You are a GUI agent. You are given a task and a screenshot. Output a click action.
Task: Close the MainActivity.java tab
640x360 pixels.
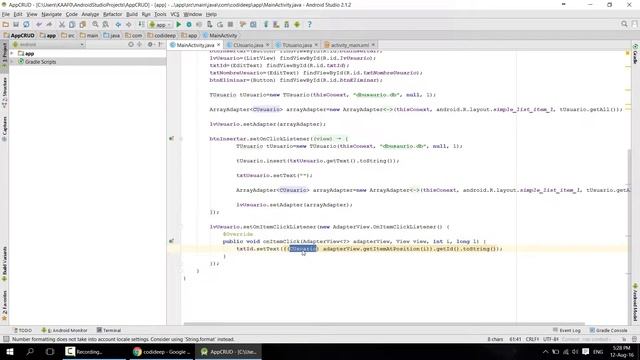(219, 44)
